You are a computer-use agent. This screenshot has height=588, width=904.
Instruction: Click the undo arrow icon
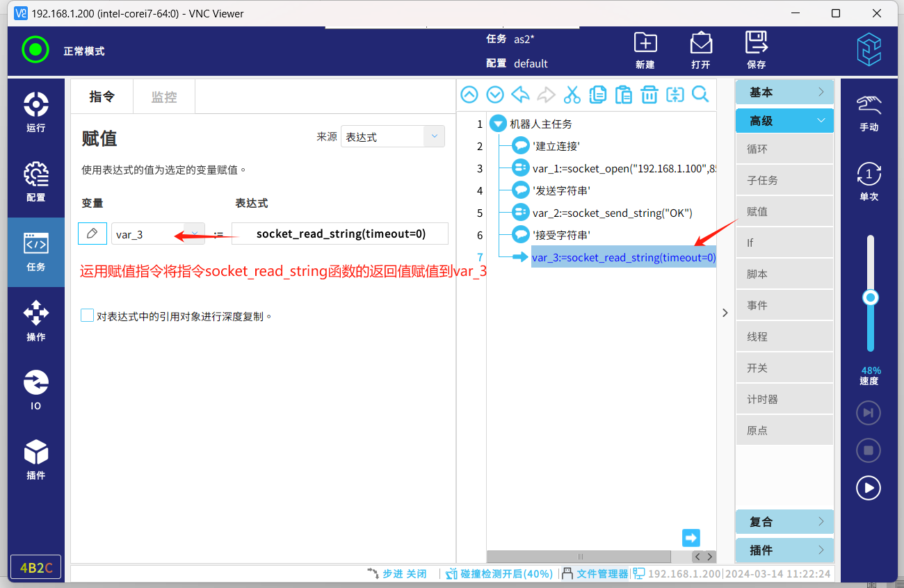(520, 95)
